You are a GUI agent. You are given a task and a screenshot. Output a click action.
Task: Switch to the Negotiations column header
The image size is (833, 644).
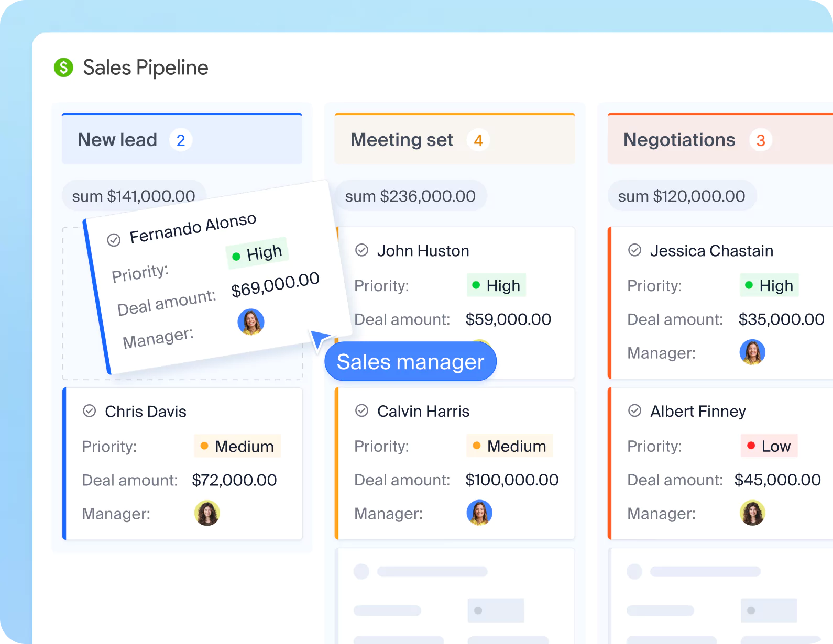pyautogui.click(x=679, y=140)
